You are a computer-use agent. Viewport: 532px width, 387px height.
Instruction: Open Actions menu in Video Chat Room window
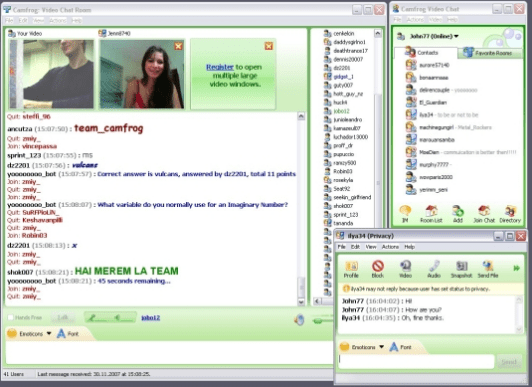tap(58, 20)
